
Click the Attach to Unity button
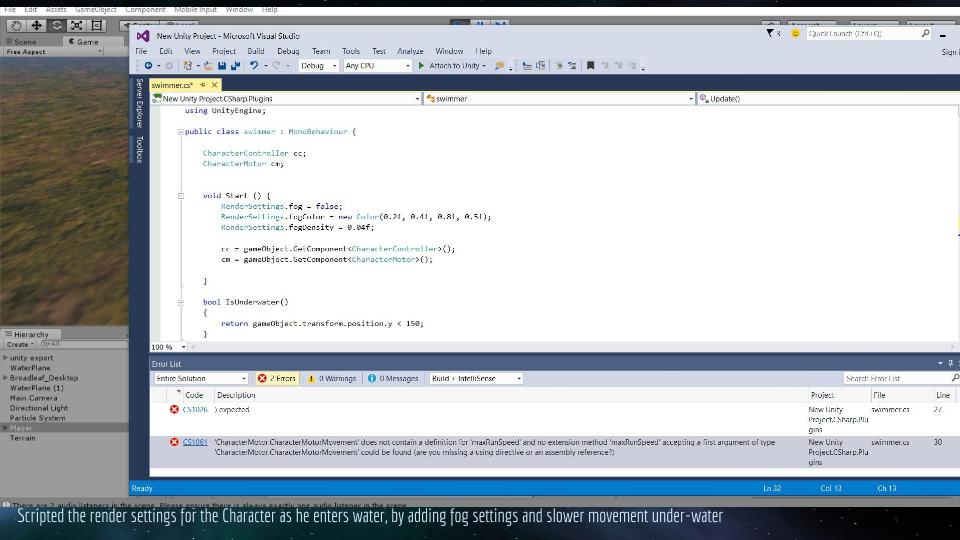tap(451, 66)
